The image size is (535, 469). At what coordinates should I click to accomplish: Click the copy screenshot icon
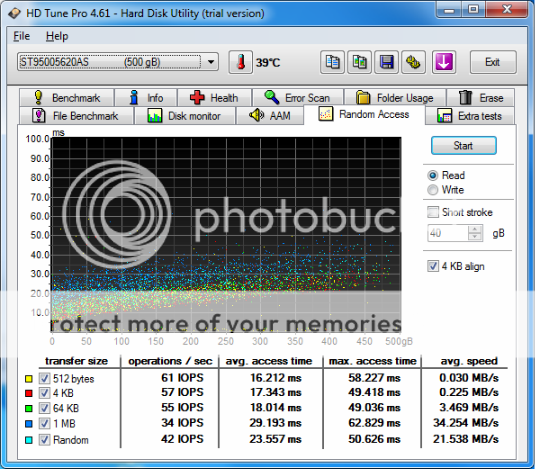click(x=359, y=62)
